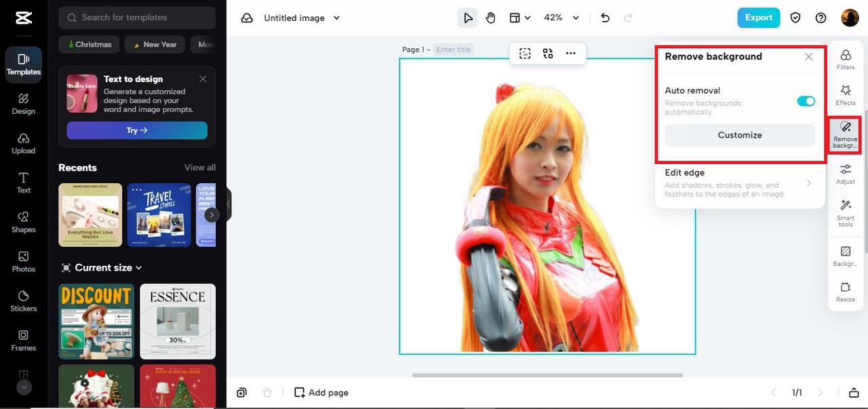Open the 42% zoom dropdown
This screenshot has width=868, height=409.
click(561, 18)
